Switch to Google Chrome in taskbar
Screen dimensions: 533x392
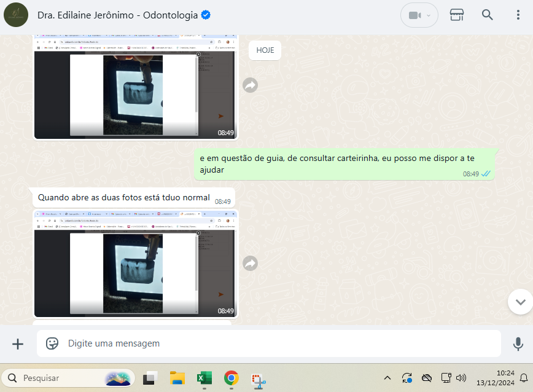click(x=231, y=378)
